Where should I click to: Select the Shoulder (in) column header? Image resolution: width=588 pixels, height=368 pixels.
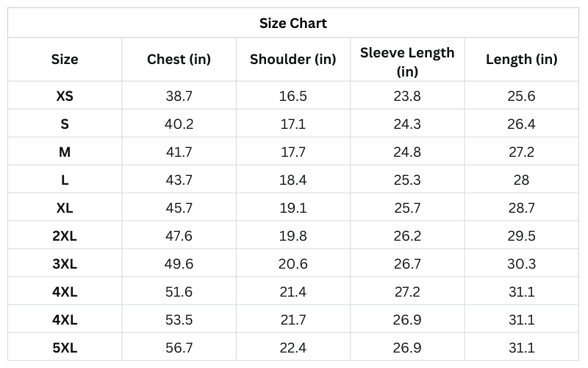[293, 60]
